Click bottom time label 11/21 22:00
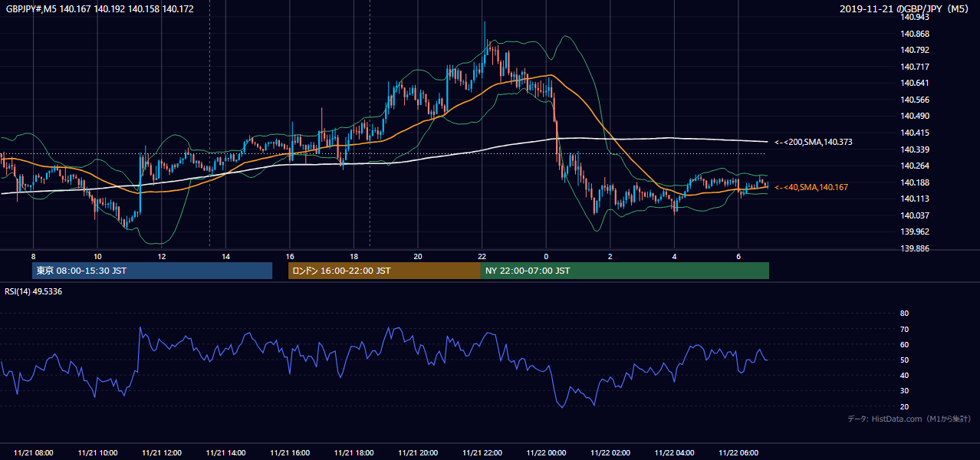Screen dimensions: 980x460 point(482,452)
